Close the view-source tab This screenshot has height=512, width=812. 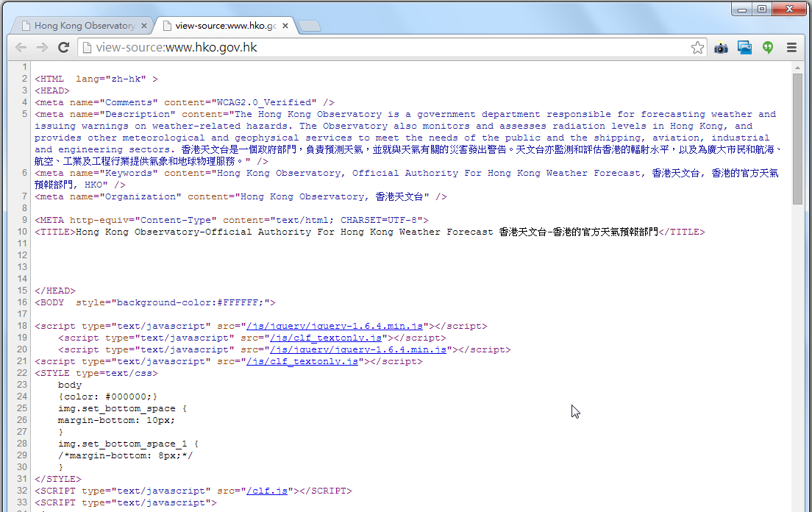[285, 25]
